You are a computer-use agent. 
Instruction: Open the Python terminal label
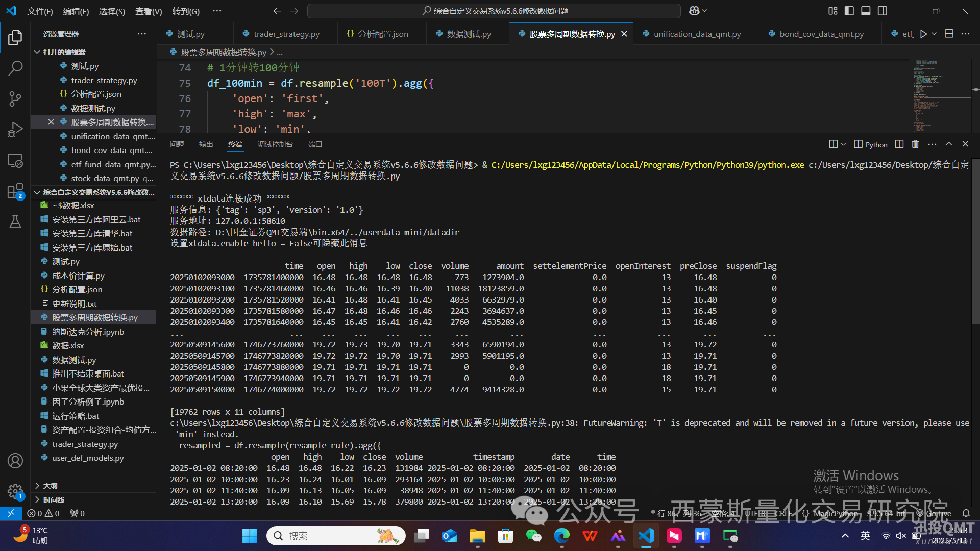(x=871, y=144)
